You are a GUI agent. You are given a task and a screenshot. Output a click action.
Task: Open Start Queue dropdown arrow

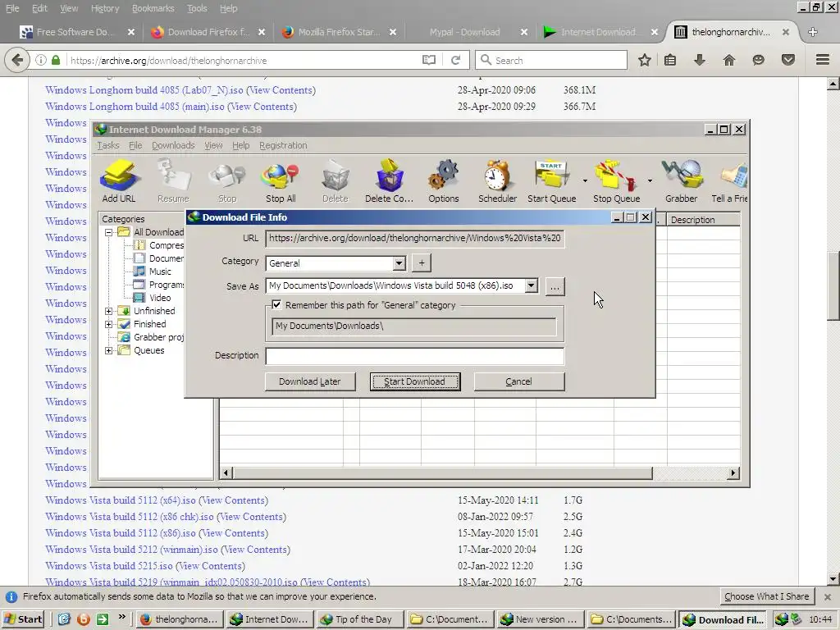click(585, 181)
